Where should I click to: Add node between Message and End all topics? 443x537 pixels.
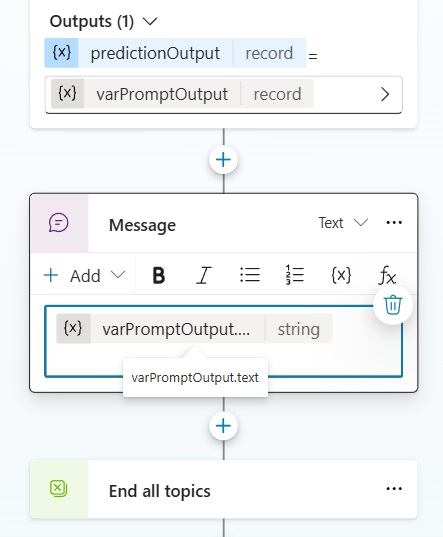[224, 426]
